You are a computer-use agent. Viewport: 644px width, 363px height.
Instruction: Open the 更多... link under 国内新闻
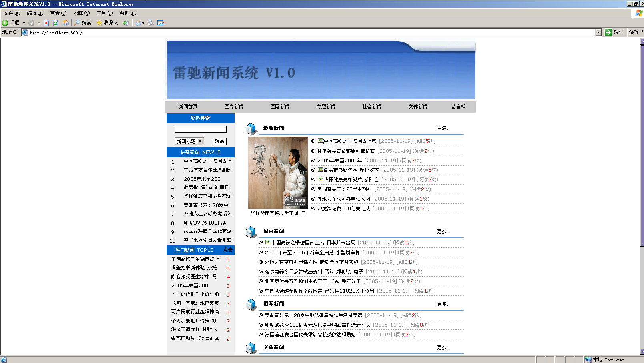click(444, 231)
